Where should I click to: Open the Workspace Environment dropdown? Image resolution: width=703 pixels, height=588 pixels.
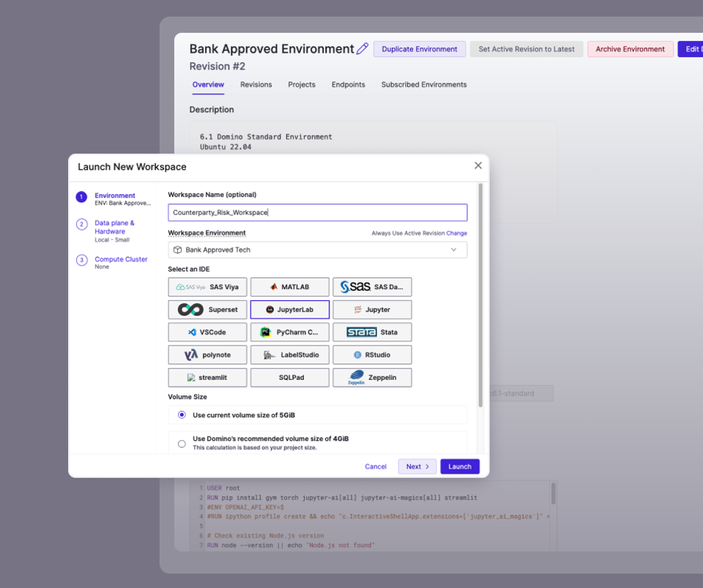[317, 249]
